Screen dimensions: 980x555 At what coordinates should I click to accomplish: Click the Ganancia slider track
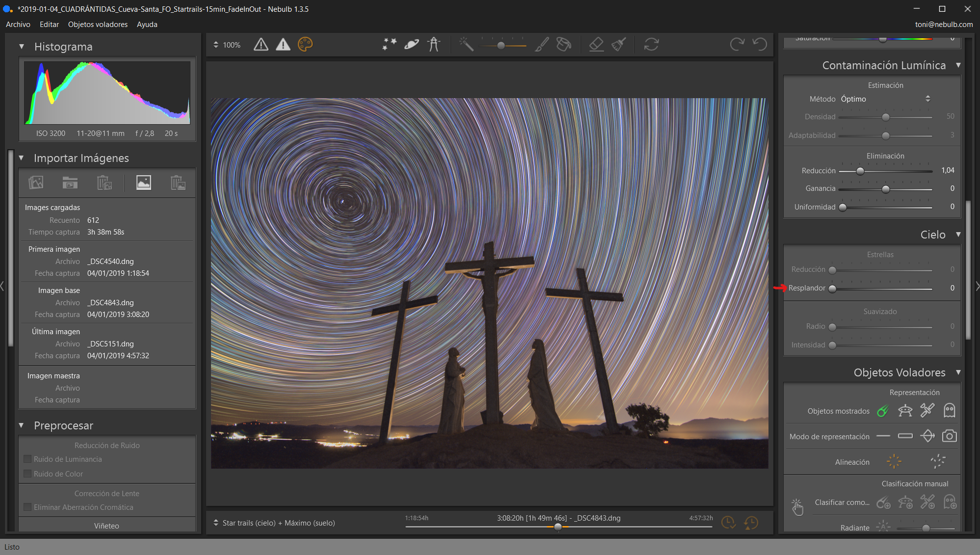coord(886,189)
